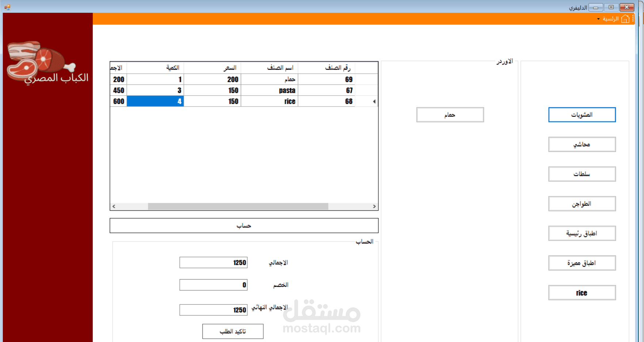Click quantity cell 1 in حمام row
The image size is (644, 342).
(155, 79)
